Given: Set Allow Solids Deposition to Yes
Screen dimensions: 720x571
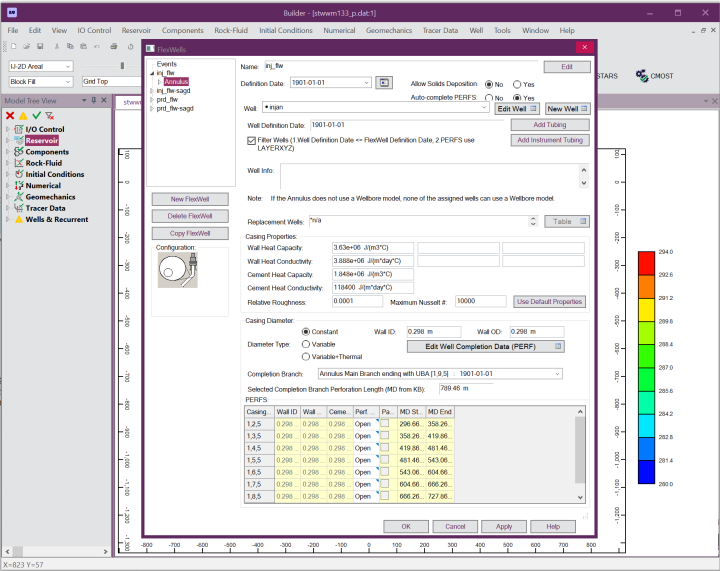Looking at the screenshot, I should click(x=517, y=84).
